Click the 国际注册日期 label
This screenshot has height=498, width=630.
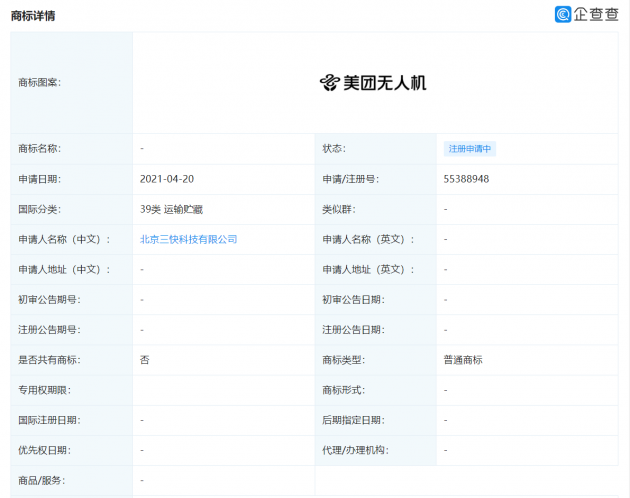[x=49, y=420]
